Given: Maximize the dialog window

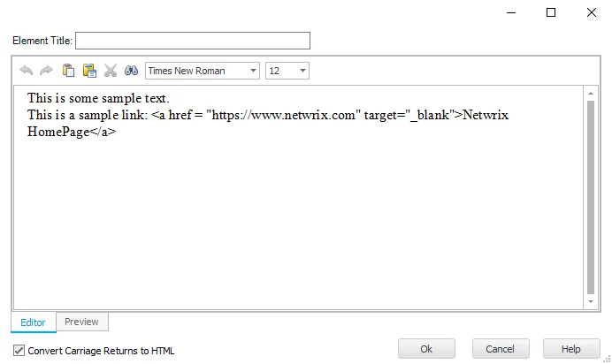Looking at the screenshot, I should tap(551, 13).
